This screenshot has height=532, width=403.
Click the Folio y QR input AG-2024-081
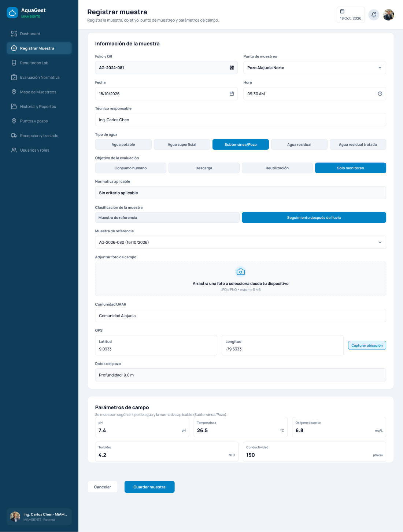coord(166,68)
